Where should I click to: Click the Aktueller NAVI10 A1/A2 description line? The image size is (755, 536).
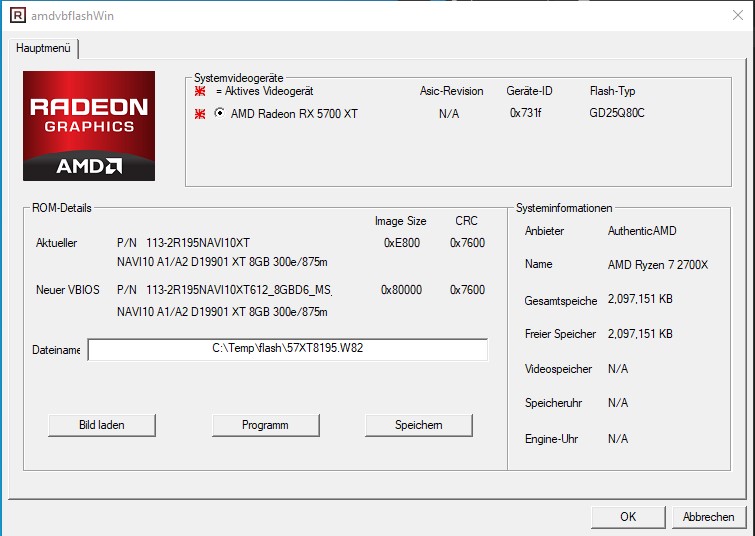222,262
